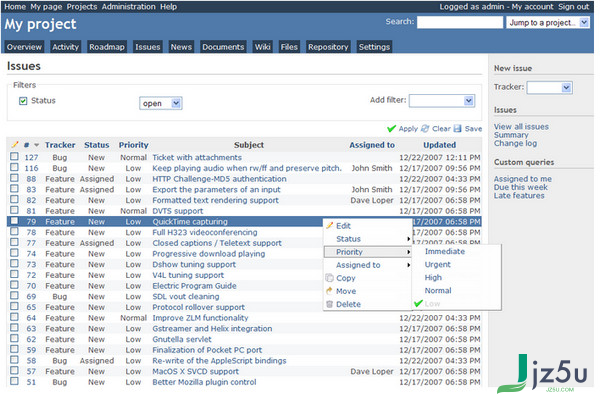Select checkbox of issue 58

coord(15,360)
